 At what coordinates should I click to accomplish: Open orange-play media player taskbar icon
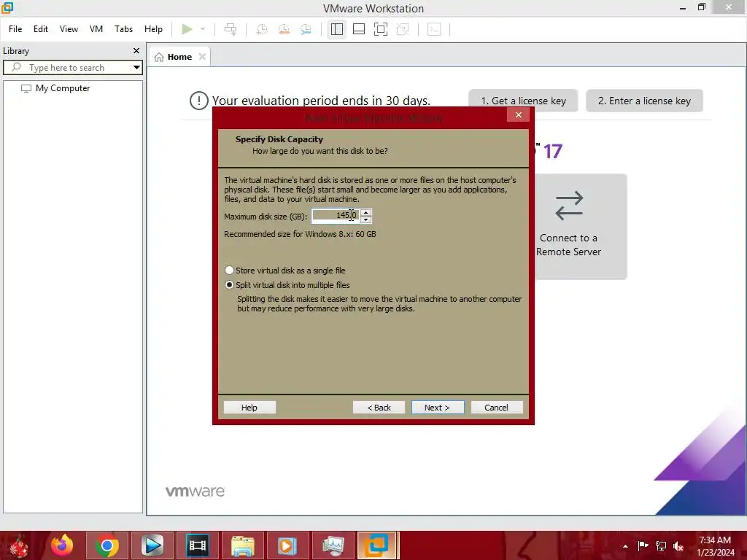pos(287,545)
